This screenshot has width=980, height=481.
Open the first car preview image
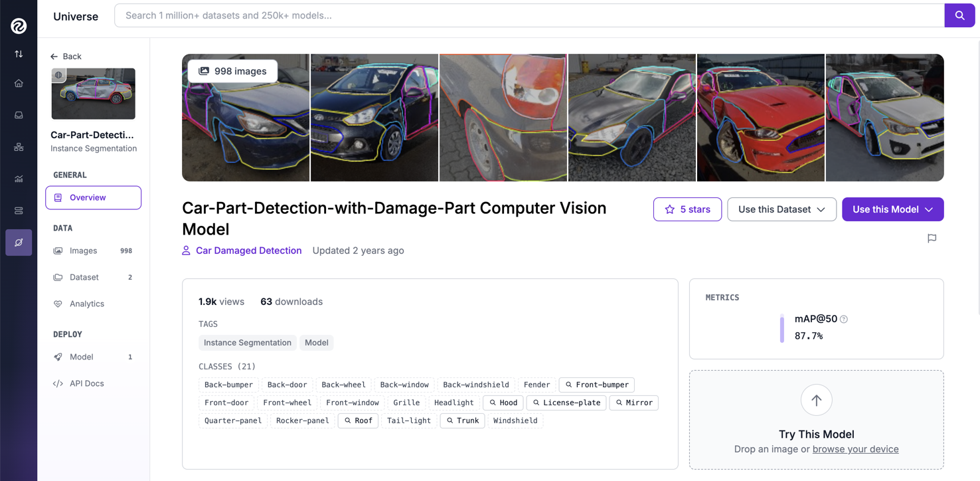pyautogui.click(x=246, y=118)
